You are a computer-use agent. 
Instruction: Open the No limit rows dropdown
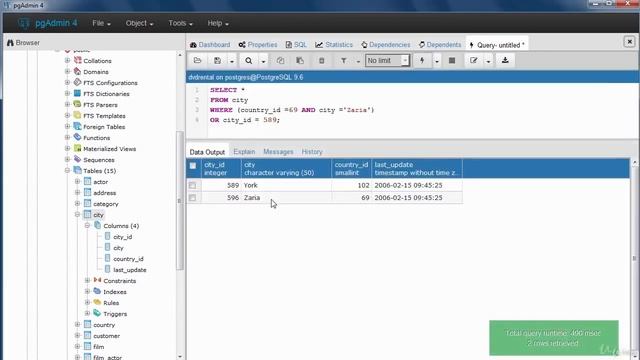tap(387, 61)
